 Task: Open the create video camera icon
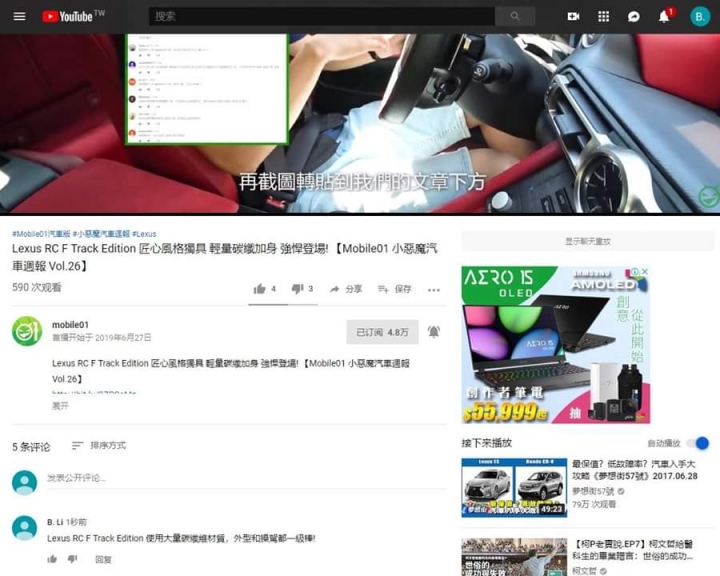(x=573, y=17)
